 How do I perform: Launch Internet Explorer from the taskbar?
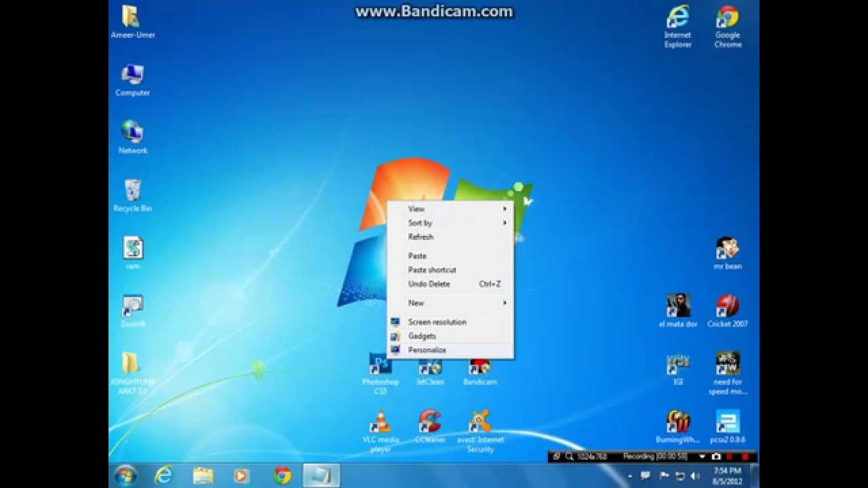coord(163,476)
